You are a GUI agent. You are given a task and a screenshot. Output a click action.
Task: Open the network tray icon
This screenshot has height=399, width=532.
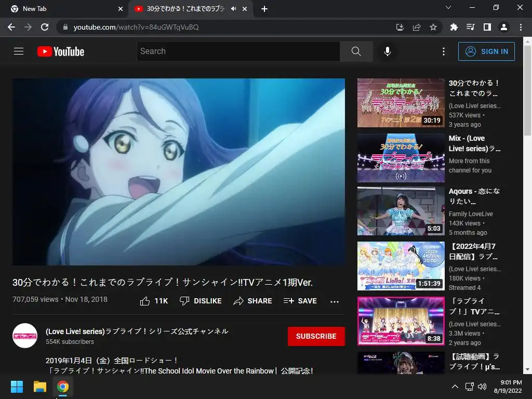click(470, 387)
